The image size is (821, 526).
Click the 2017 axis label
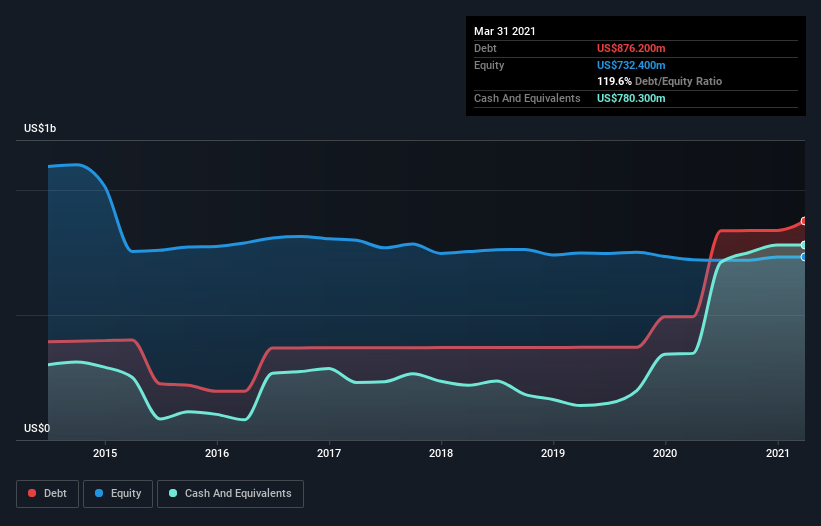329,453
